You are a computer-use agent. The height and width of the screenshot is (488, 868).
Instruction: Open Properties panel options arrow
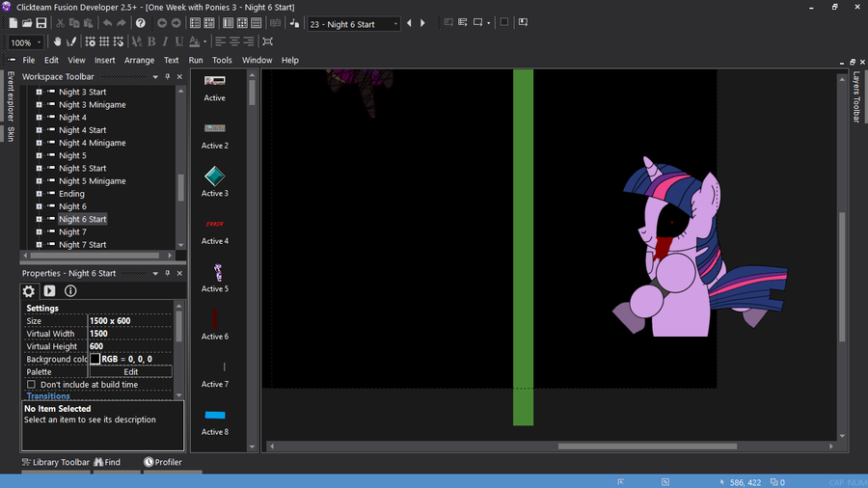click(x=155, y=273)
